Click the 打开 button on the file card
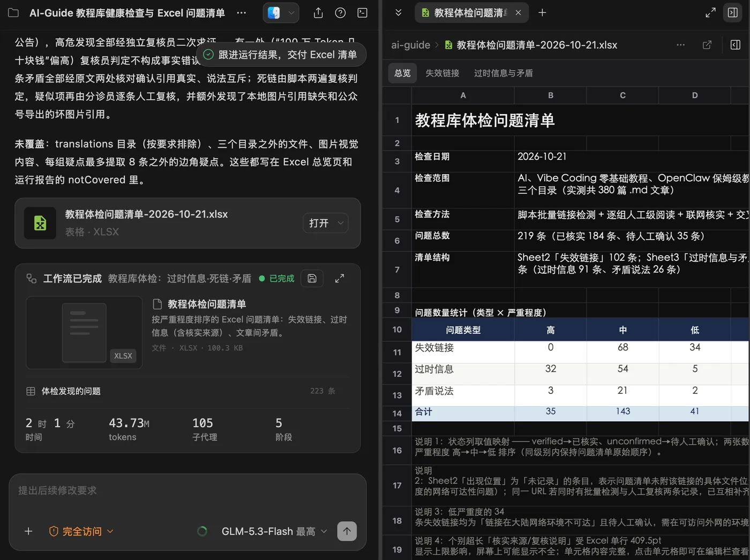 click(319, 223)
